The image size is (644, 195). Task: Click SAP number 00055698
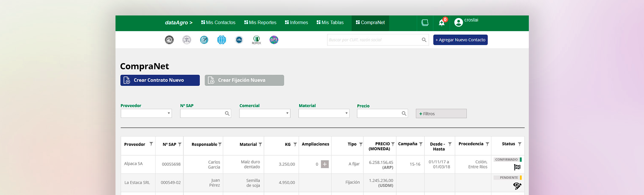click(x=171, y=164)
